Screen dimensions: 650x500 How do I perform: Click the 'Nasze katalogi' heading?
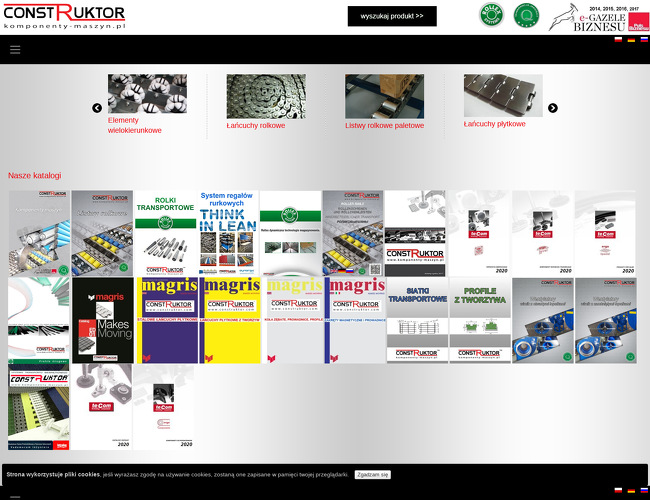[x=35, y=175]
